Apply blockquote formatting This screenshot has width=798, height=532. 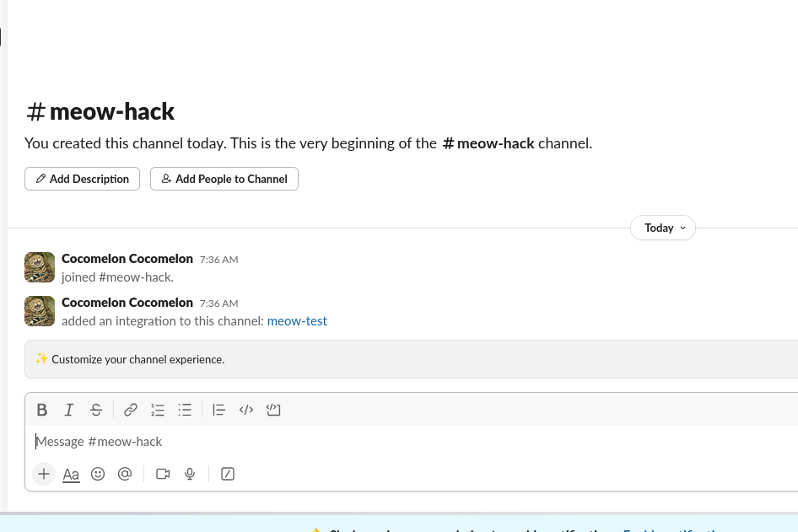[219, 410]
